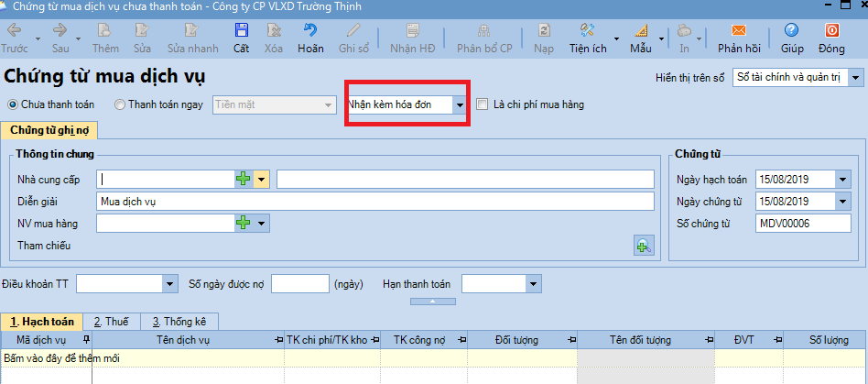Screen dimensions: 868x384
Task: Tick the Là chi phí mua hàng checkbox
Action: pyautogui.click(x=483, y=104)
